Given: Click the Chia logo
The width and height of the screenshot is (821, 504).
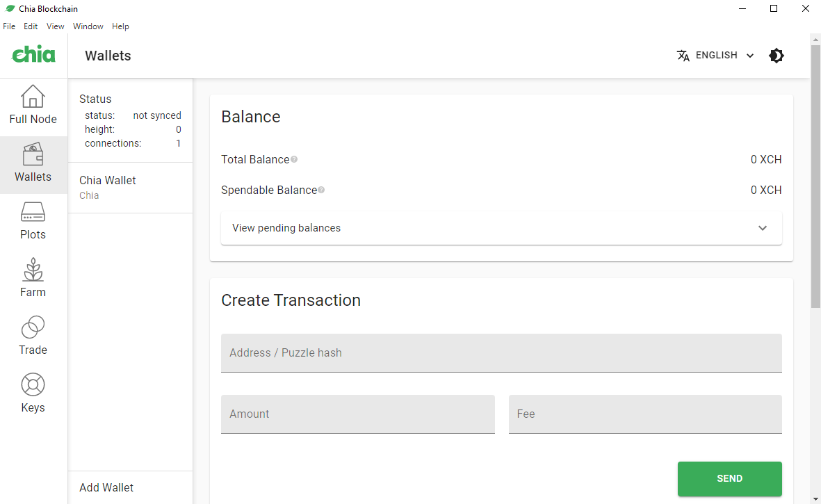Looking at the screenshot, I should pos(33,55).
